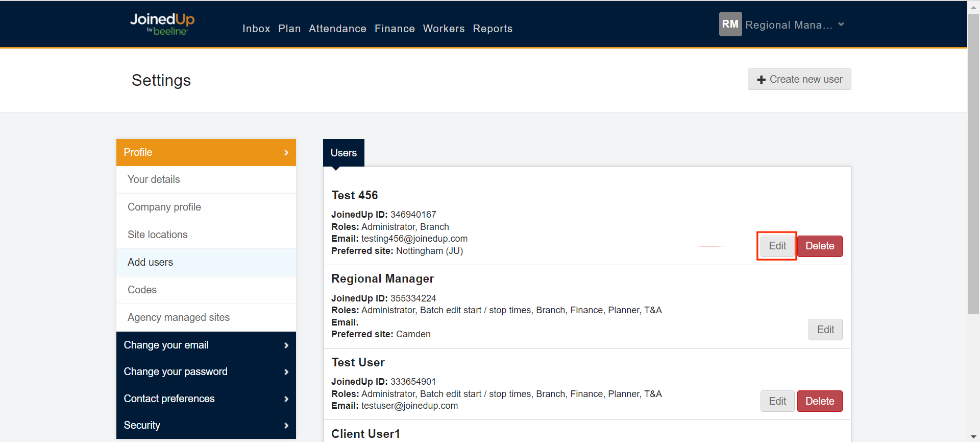This screenshot has height=442, width=980.
Task: Open Site locations in the sidebar
Action: [158, 235]
